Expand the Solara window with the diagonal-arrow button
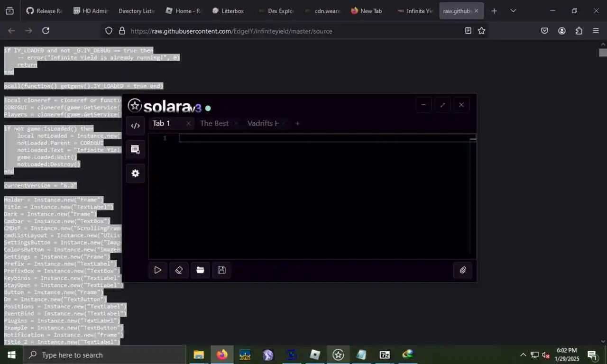The image size is (607, 364). tap(442, 105)
